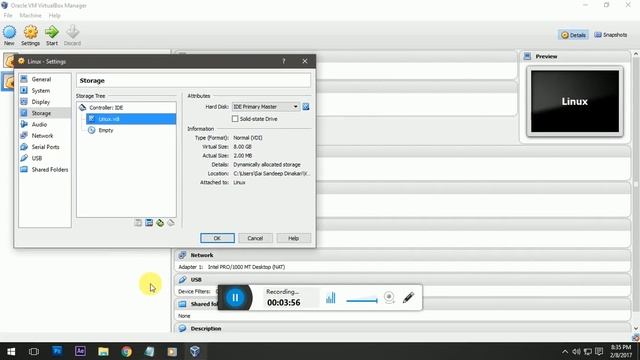The image size is (640, 360).
Task: Open File Explorer from the taskbar
Action: 103,351
